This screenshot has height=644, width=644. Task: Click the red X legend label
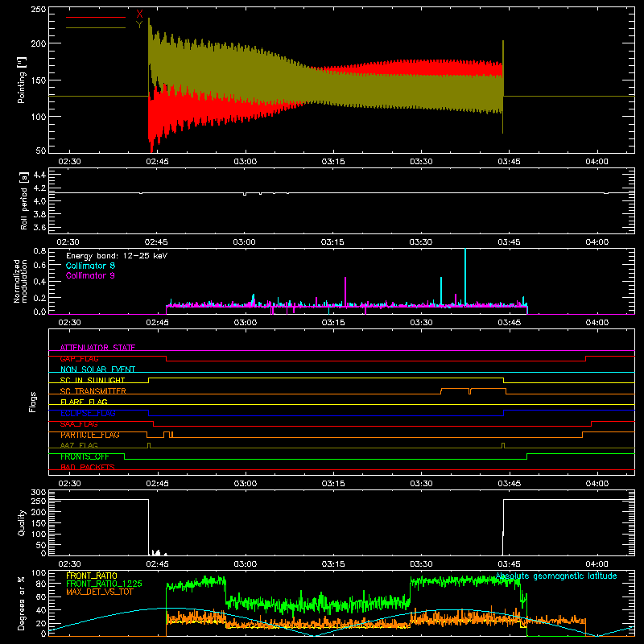click(139, 14)
